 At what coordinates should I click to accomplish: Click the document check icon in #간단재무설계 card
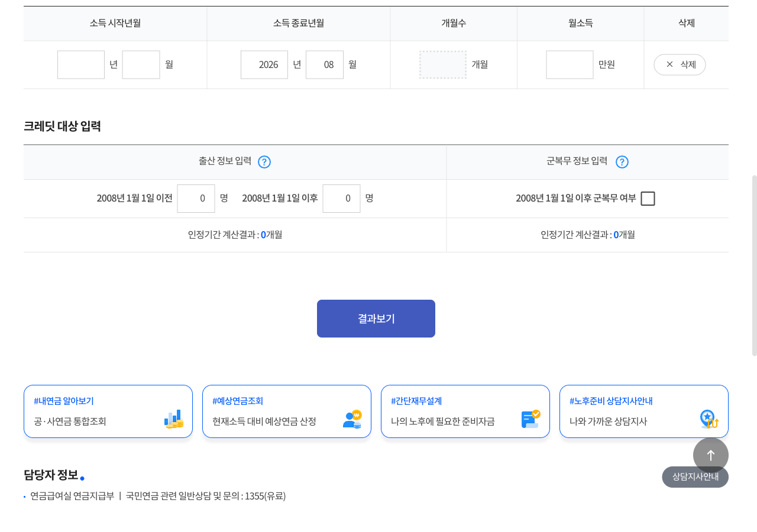pyautogui.click(x=531, y=419)
